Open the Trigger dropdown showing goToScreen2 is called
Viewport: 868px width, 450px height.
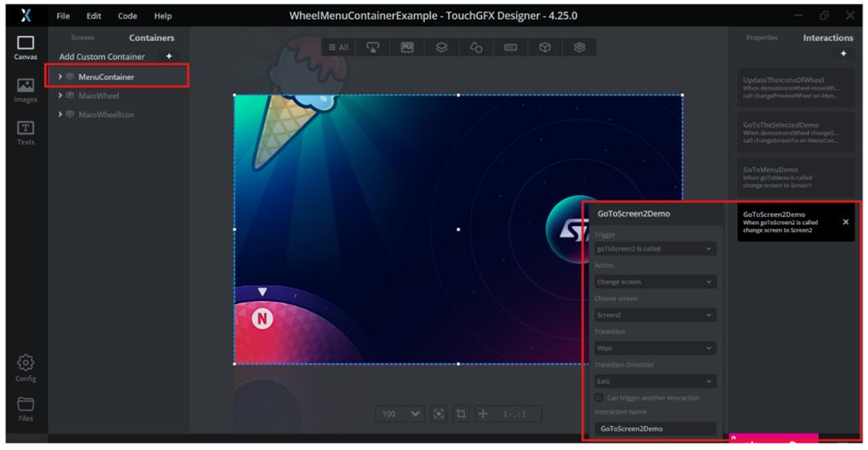tap(655, 249)
